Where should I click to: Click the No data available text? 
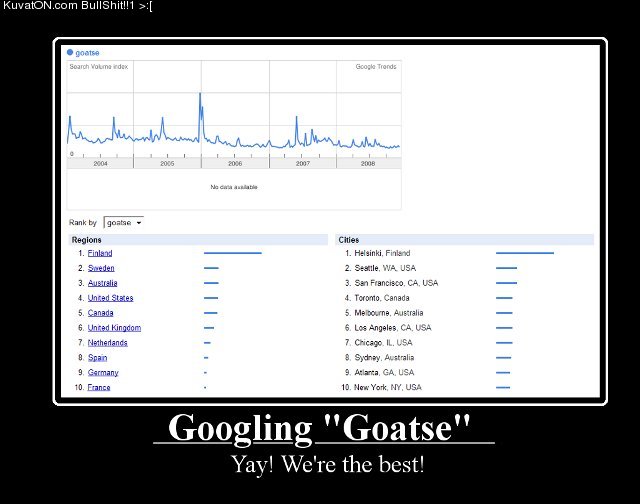[x=234, y=187]
